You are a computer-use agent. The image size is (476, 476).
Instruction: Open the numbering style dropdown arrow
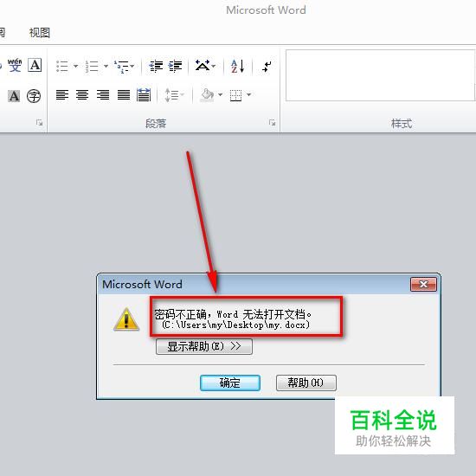point(106,66)
